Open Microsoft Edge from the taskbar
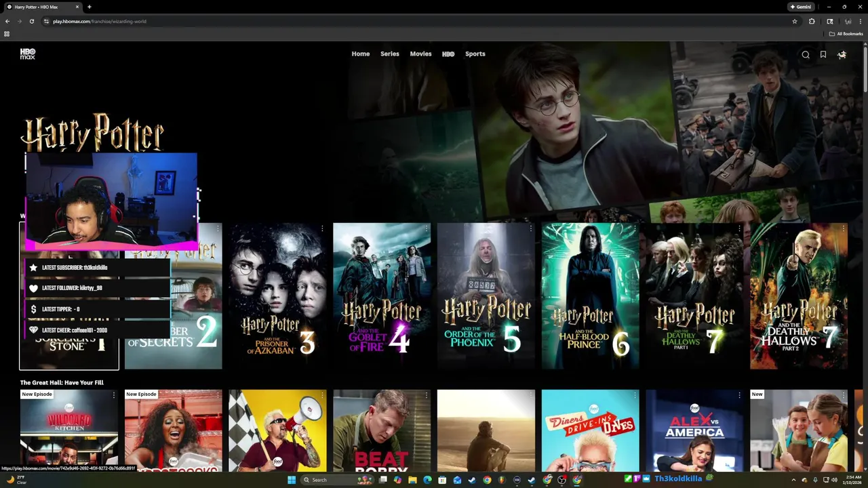 pos(427,480)
